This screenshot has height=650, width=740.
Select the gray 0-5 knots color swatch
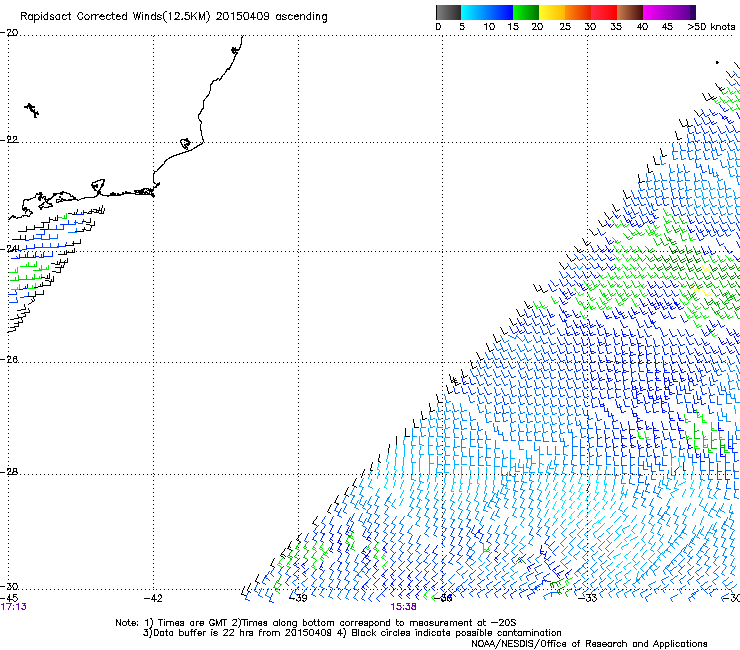point(448,12)
